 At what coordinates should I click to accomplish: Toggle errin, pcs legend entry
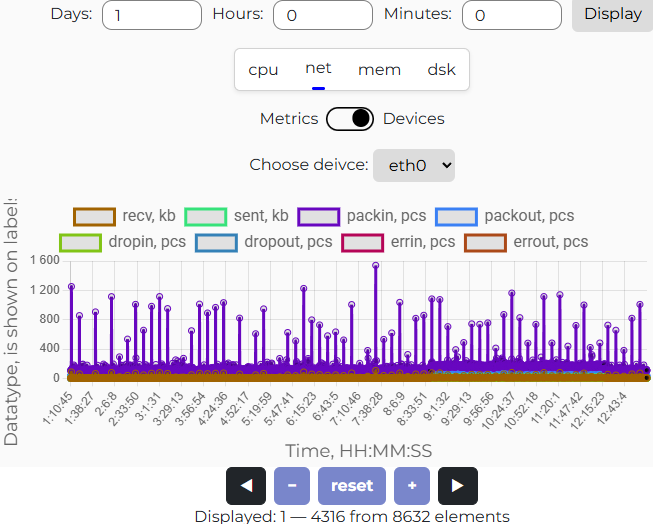362,242
